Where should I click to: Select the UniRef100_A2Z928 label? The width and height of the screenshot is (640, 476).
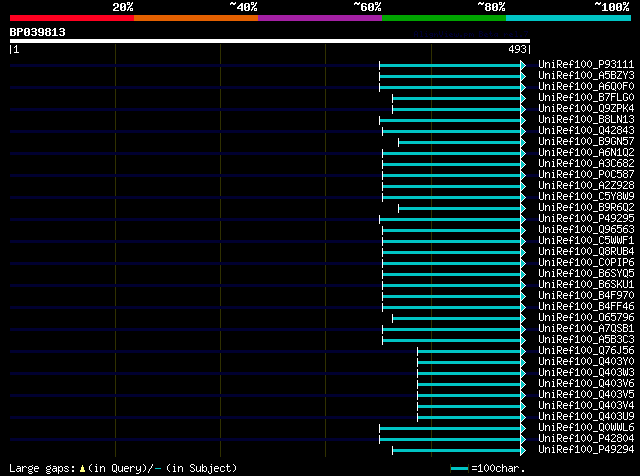click(x=586, y=186)
